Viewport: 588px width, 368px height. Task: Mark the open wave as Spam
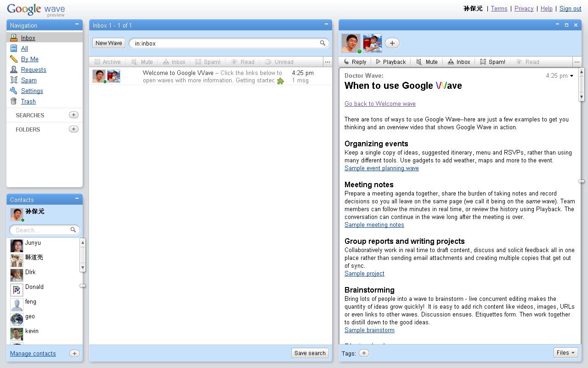pyautogui.click(x=492, y=62)
